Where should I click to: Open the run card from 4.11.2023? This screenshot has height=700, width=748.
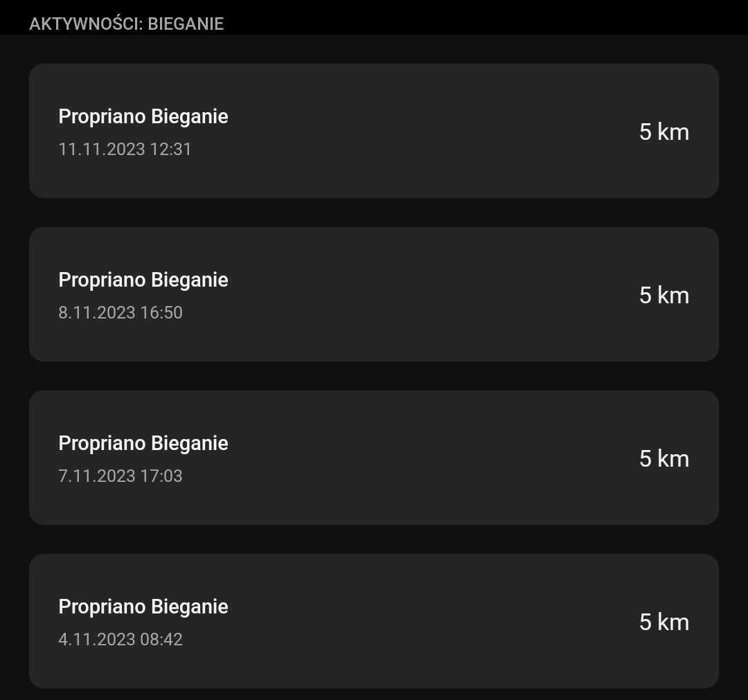click(373, 621)
